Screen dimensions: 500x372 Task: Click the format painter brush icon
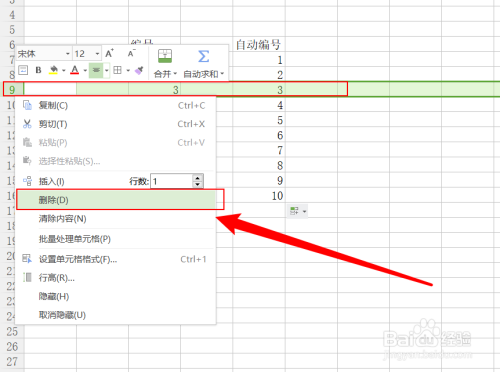point(139,70)
